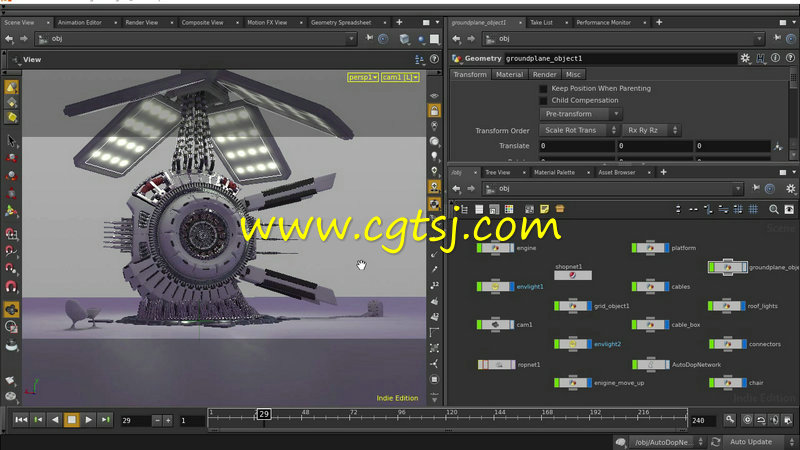Select the platform node
The height and width of the screenshot is (450, 800).
tap(650, 248)
